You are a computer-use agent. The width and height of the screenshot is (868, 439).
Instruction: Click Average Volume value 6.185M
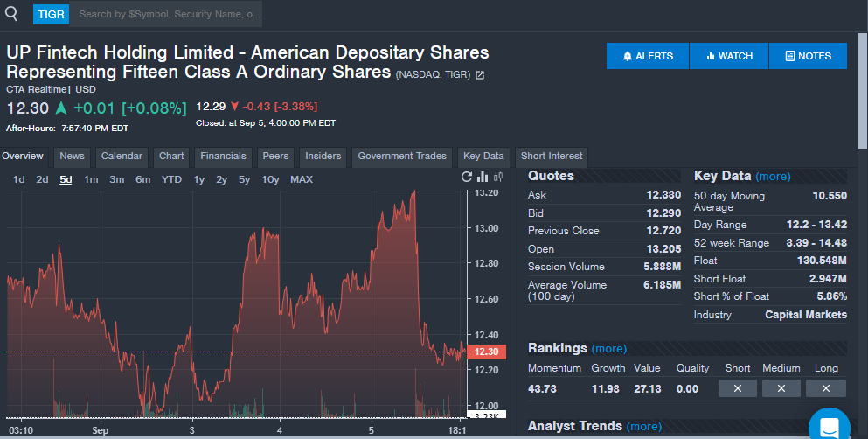click(x=662, y=285)
